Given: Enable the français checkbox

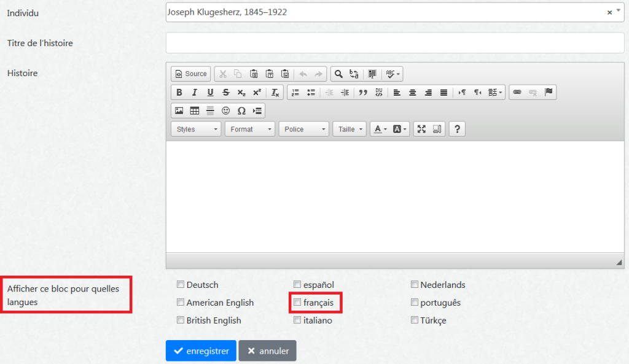Looking at the screenshot, I should [x=297, y=303].
